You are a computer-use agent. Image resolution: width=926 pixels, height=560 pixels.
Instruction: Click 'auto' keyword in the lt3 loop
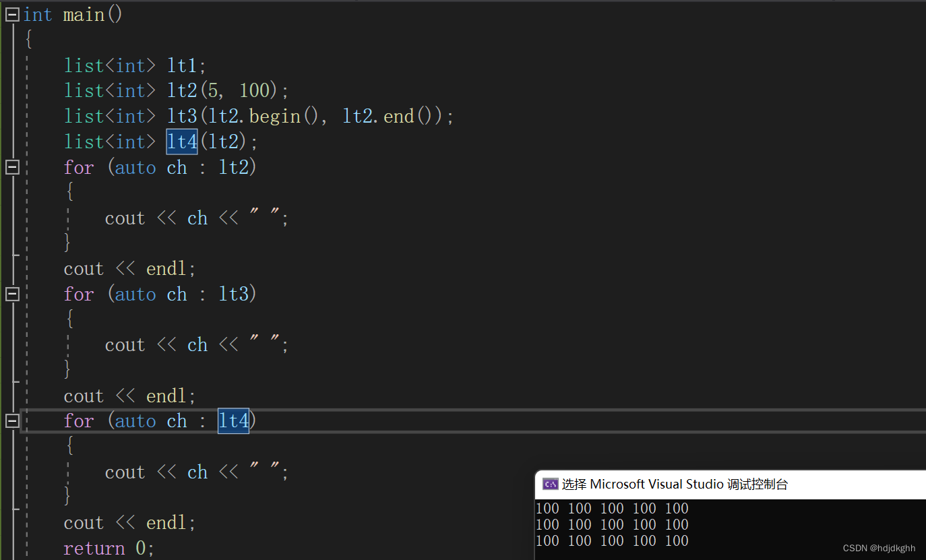coord(135,294)
